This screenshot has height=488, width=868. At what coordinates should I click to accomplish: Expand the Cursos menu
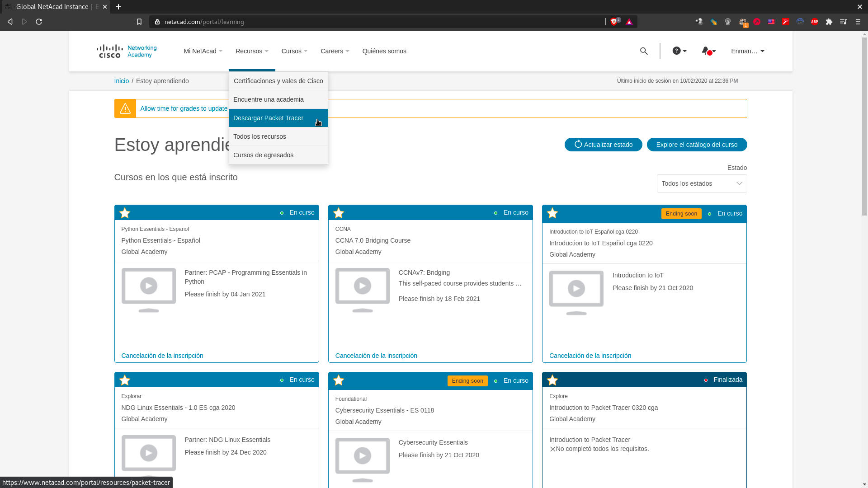pos(294,51)
